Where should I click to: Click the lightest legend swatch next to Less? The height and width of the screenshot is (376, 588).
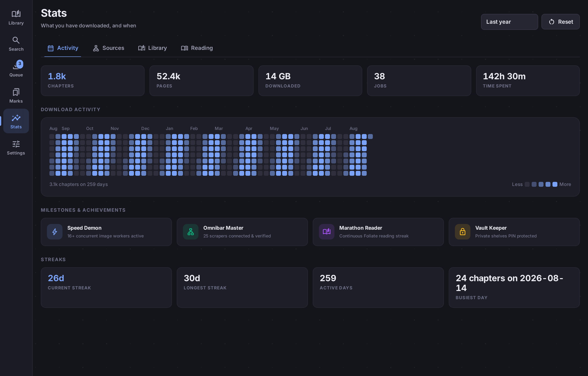point(527,184)
